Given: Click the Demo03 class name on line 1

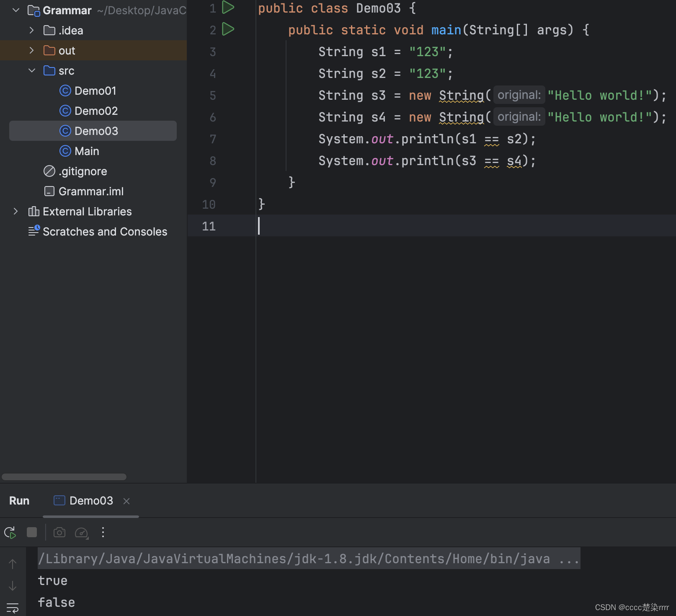Looking at the screenshot, I should 378,8.
